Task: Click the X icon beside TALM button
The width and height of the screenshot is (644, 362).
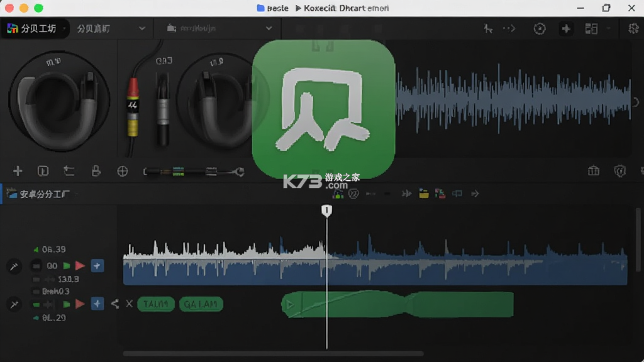Action: pos(130,304)
